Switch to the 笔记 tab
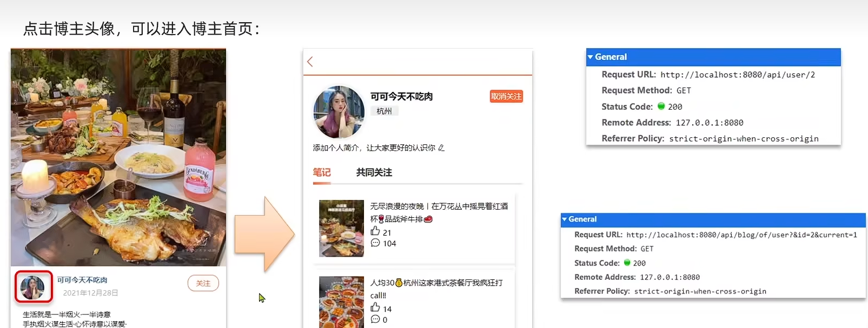Viewport: 868px width, 328px height. click(322, 172)
